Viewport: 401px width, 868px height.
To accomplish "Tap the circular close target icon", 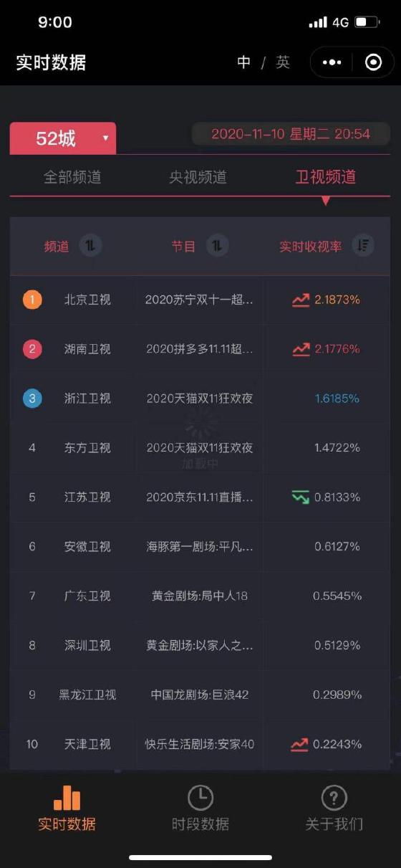I will coord(373,62).
